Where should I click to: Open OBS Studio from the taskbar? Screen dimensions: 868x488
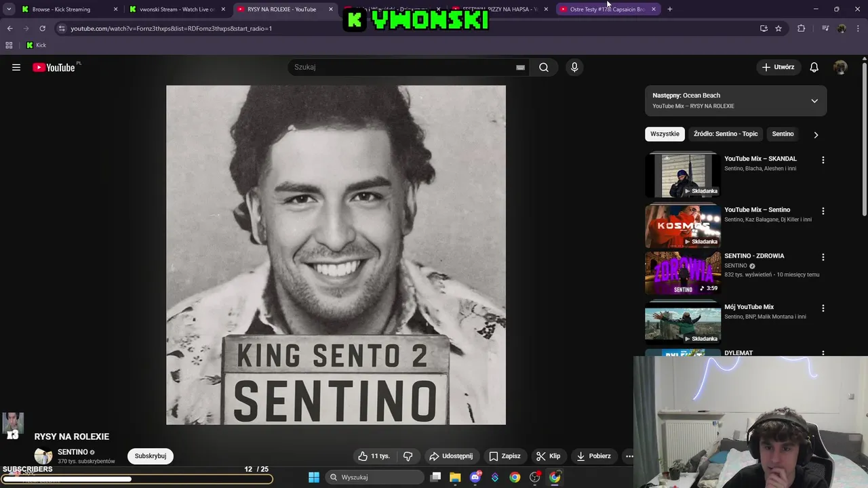[535, 477]
